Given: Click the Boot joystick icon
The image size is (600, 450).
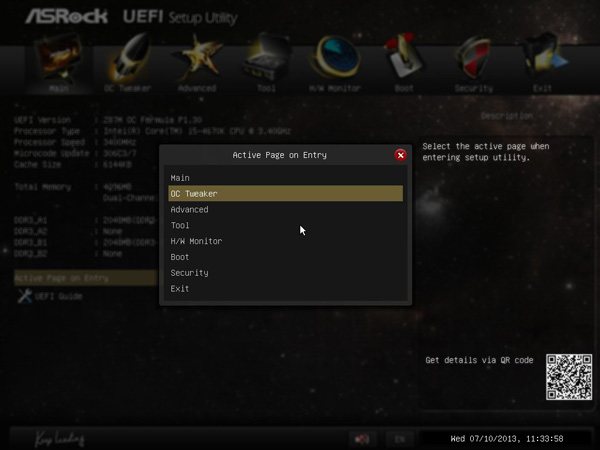Looking at the screenshot, I should coord(404,57).
